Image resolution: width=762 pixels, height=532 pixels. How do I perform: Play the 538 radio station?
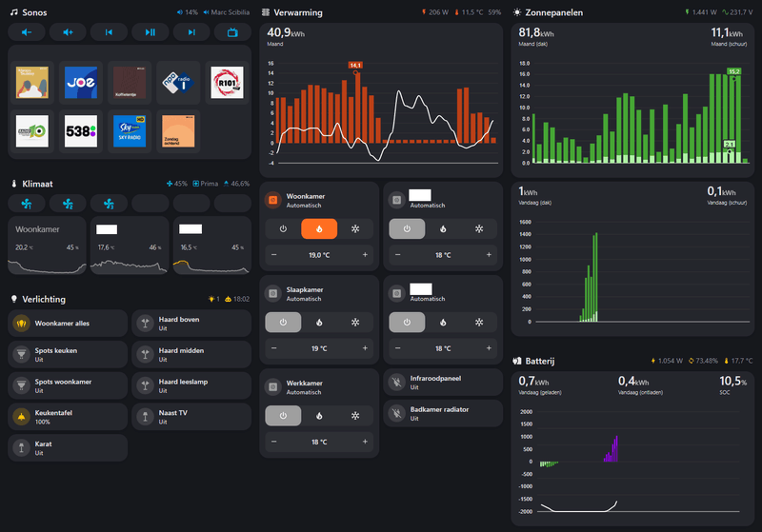(x=81, y=131)
